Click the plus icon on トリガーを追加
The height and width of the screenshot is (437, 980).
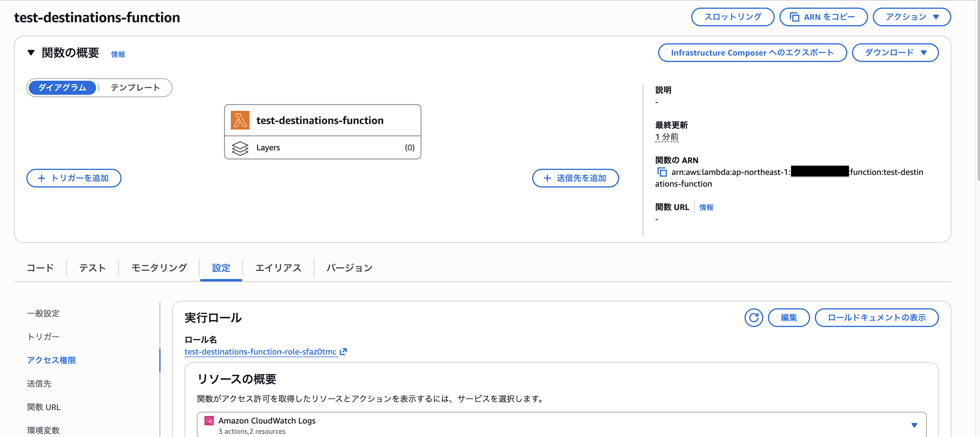42,178
